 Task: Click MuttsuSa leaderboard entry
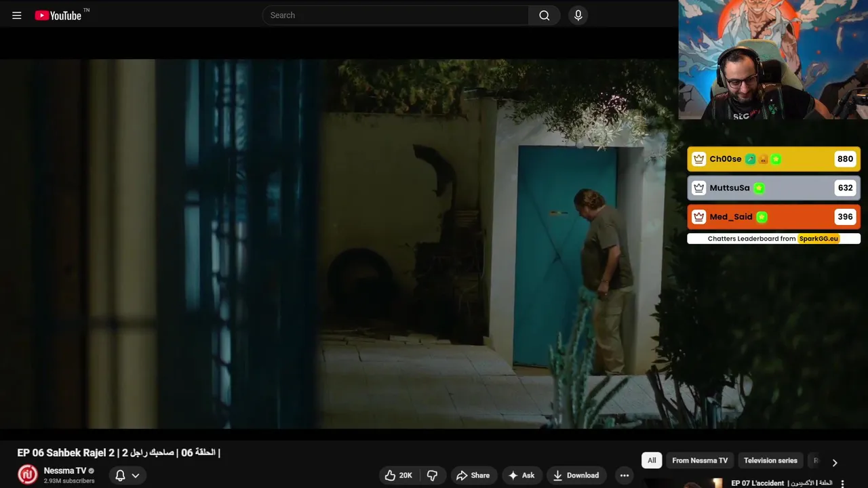774,188
